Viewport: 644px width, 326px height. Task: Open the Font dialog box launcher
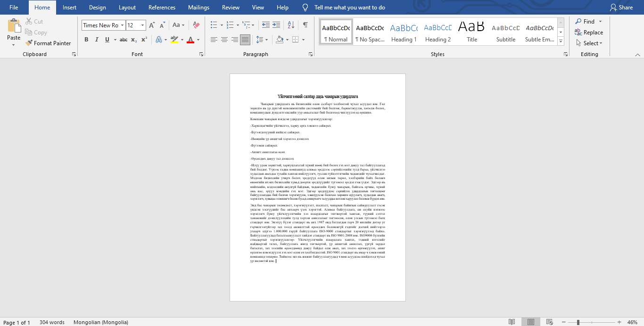[x=201, y=55]
